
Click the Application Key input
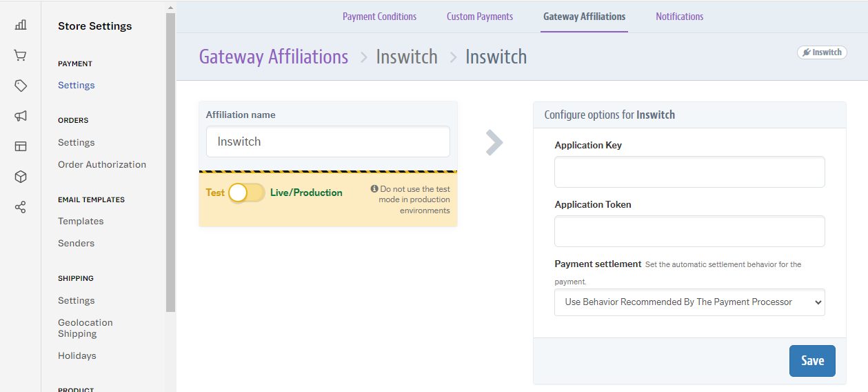(689, 172)
